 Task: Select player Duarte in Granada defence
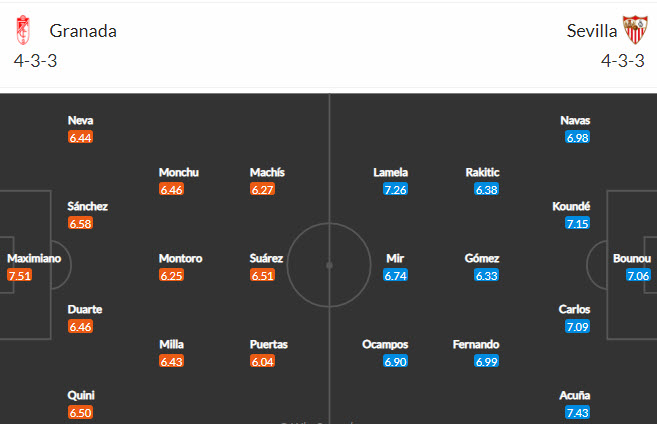pyautogui.click(x=84, y=309)
